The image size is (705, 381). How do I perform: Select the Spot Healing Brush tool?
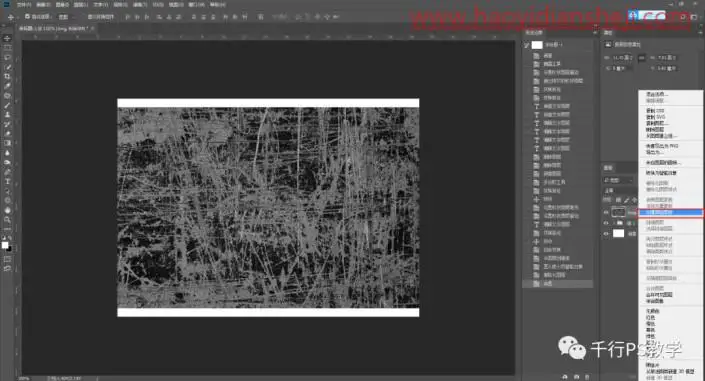coord(7,95)
